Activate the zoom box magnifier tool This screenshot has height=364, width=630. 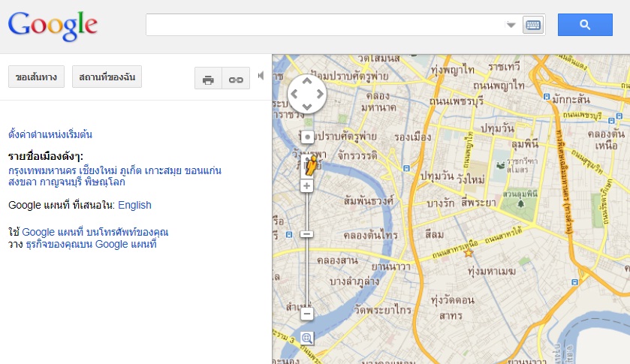click(x=307, y=338)
